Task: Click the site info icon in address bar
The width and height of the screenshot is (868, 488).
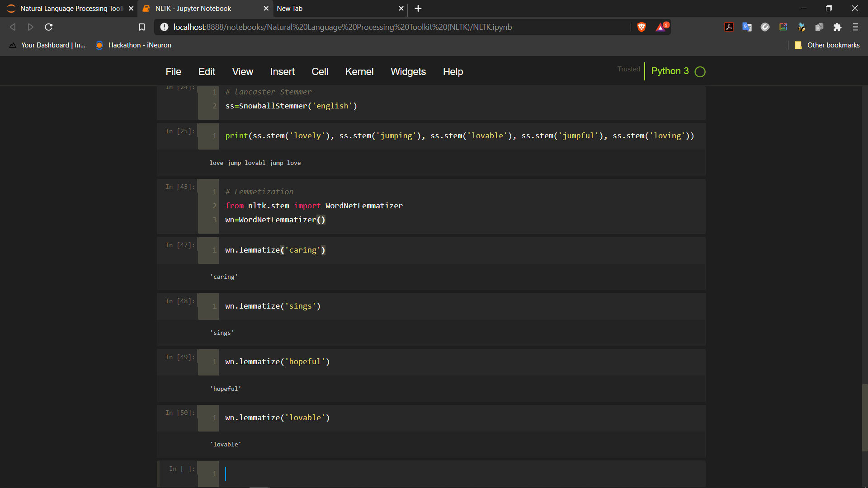Action: click(x=164, y=27)
